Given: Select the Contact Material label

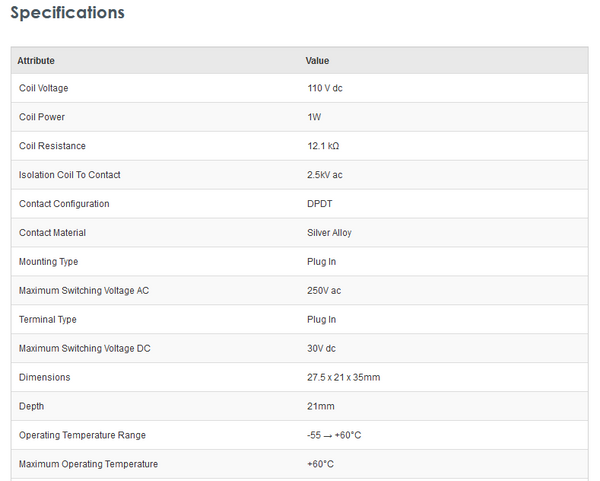Looking at the screenshot, I should point(52,233).
